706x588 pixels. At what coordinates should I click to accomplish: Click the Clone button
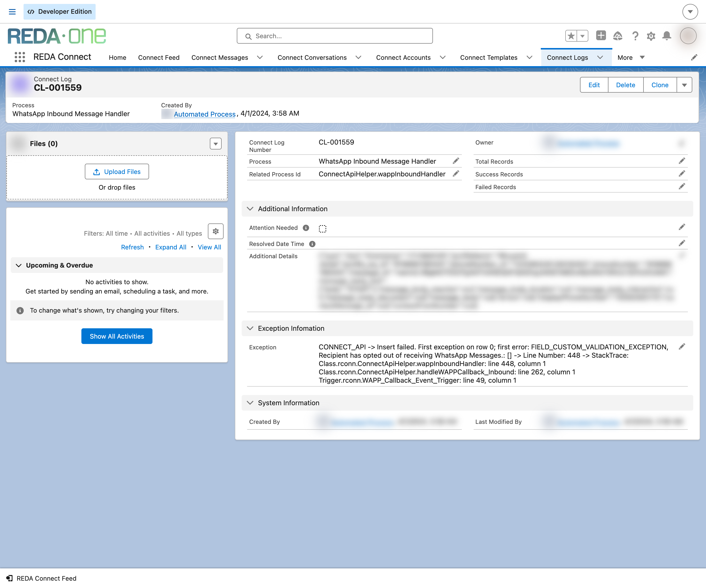point(660,85)
